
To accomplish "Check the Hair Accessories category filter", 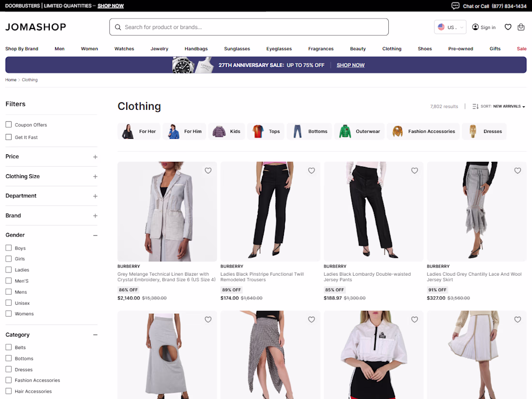I will coord(9,391).
